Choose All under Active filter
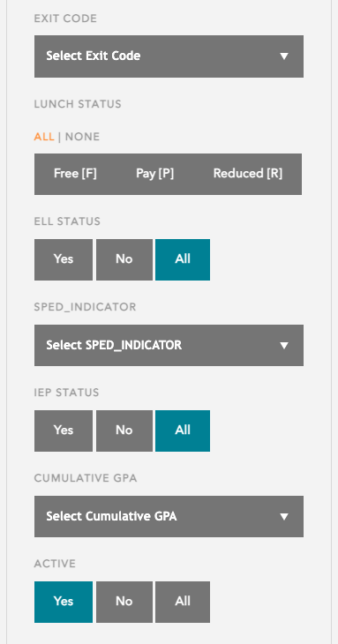The width and height of the screenshot is (338, 644). pos(183,602)
